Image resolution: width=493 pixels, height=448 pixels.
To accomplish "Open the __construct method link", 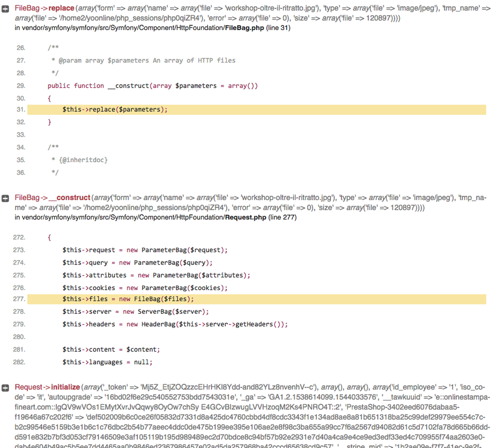I will 69,198.
